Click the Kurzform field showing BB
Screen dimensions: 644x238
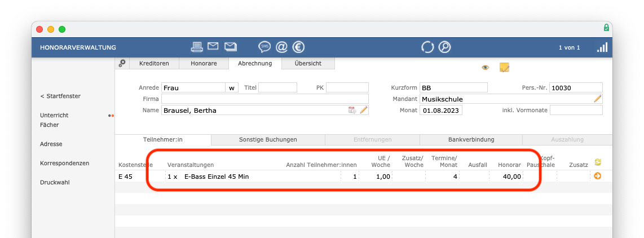point(453,87)
